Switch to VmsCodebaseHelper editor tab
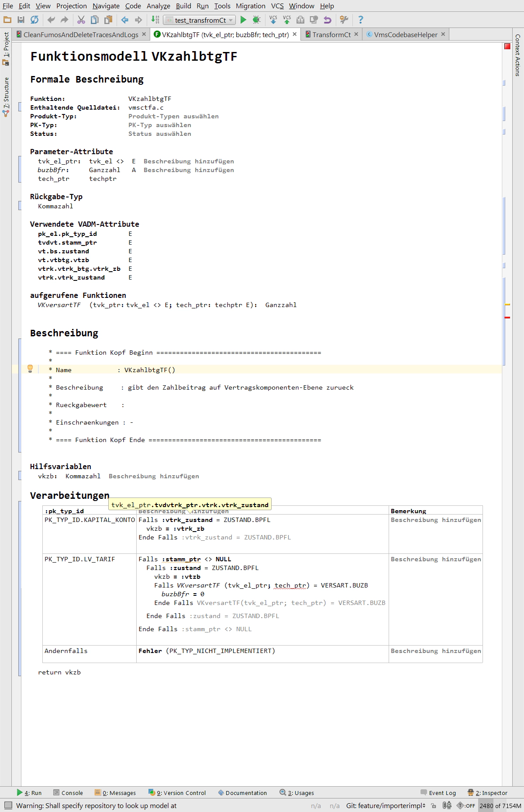The height and width of the screenshot is (812, 524). [x=406, y=35]
